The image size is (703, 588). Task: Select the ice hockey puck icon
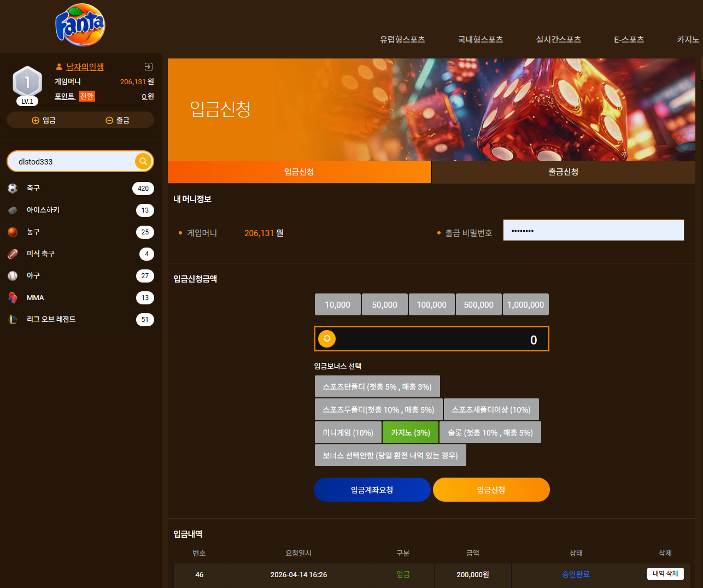tap(13, 210)
